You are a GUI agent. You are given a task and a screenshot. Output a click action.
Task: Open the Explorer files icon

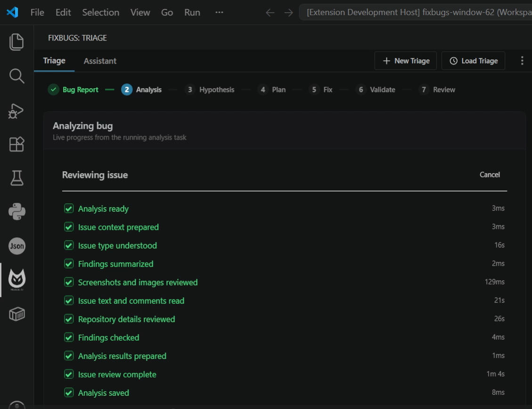click(x=16, y=42)
